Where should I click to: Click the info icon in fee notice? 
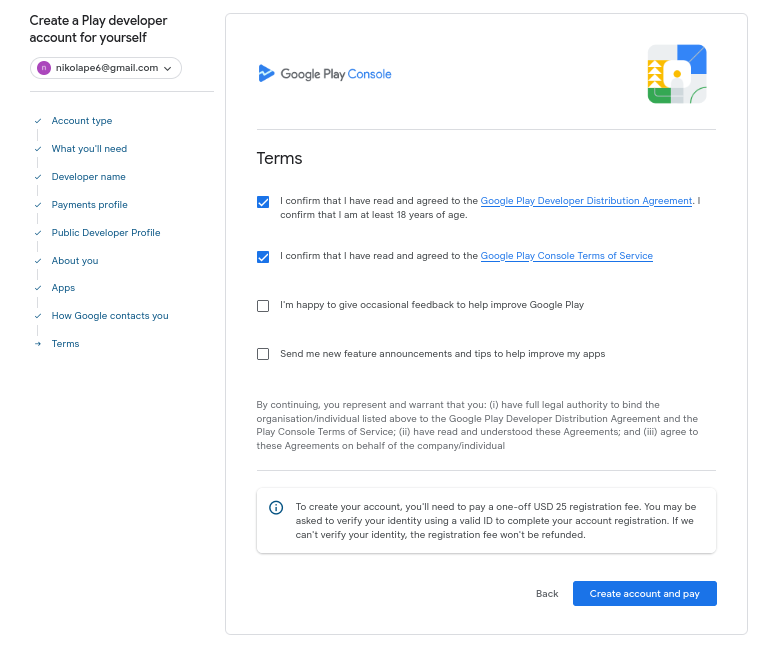click(x=277, y=508)
